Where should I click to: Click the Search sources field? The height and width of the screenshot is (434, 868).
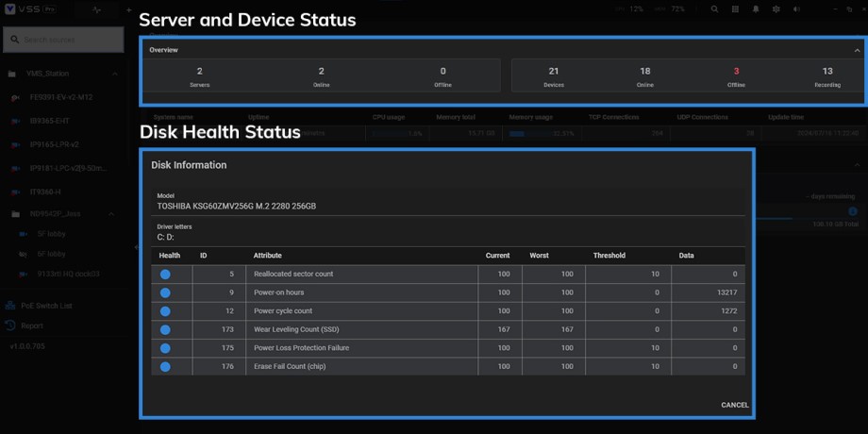click(x=63, y=40)
